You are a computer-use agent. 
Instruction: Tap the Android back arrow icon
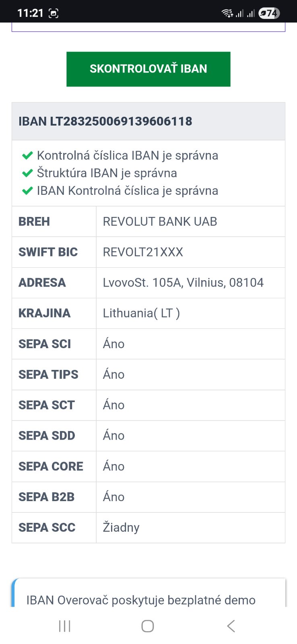(x=231, y=626)
